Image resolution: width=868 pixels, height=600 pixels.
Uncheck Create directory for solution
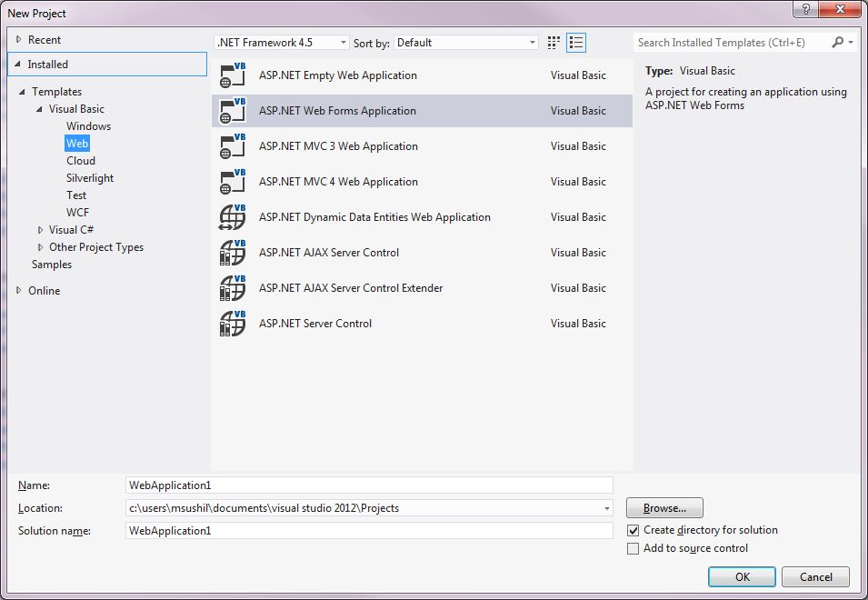click(x=634, y=530)
